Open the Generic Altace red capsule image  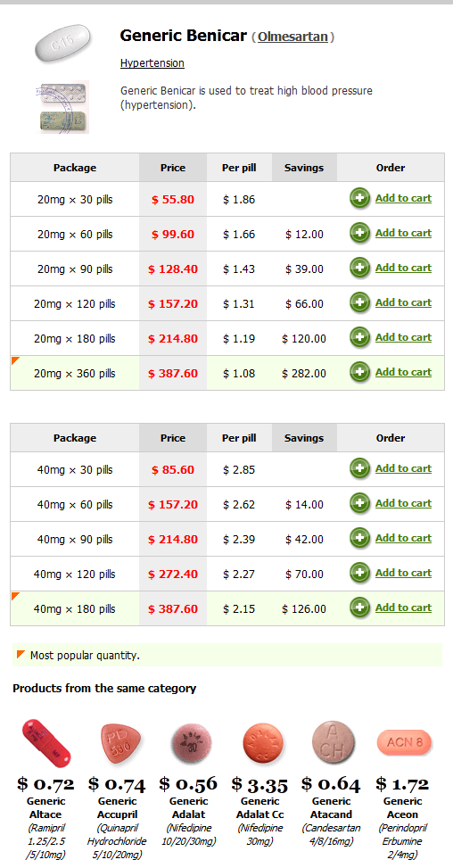[x=45, y=742]
